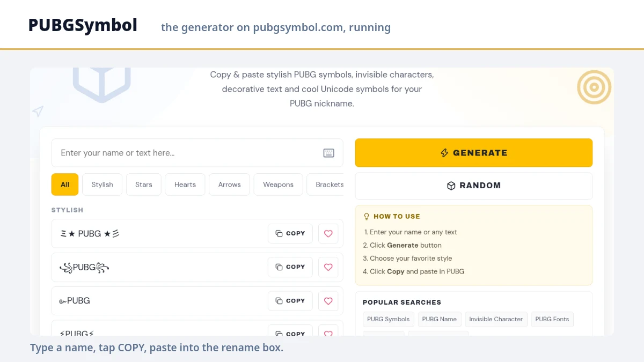This screenshot has height=362, width=644.
Task: Click the PUBG Name popular search tag
Action: (x=440, y=319)
